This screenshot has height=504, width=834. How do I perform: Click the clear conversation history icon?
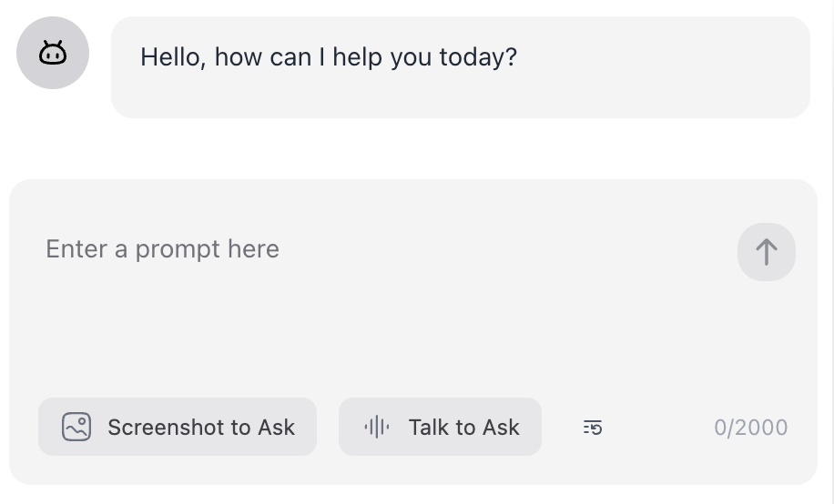[593, 428]
